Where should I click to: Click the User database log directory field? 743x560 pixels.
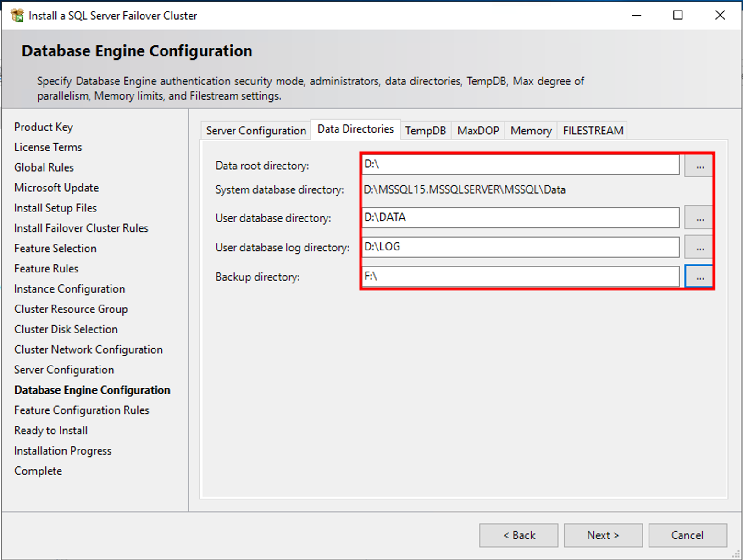pyautogui.click(x=521, y=247)
